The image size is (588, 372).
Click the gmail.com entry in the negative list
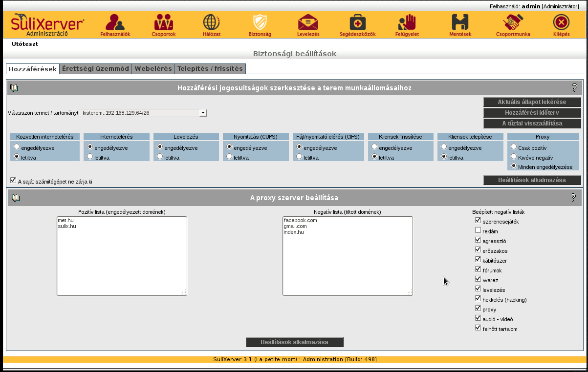point(295,227)
